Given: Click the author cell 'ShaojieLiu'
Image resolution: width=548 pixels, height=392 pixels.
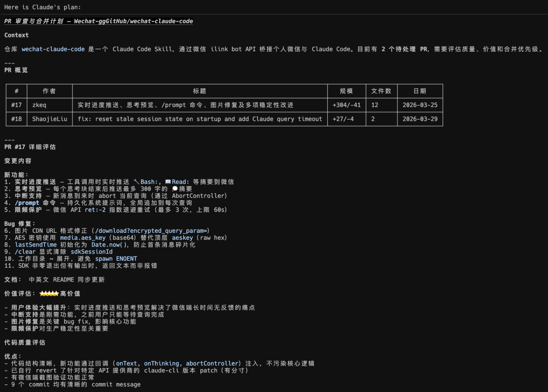Looking at the screenshot, I should point(50,119).
